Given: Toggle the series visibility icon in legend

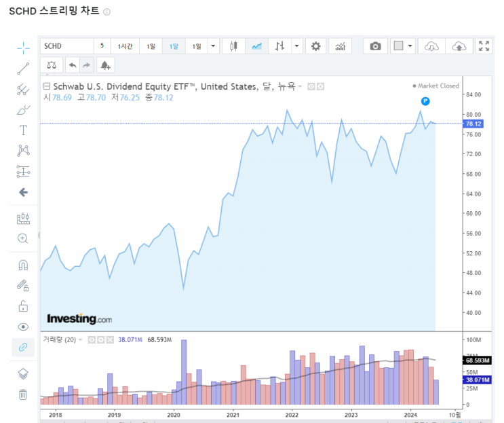Looking at the screenshot, I should point(311,86).
